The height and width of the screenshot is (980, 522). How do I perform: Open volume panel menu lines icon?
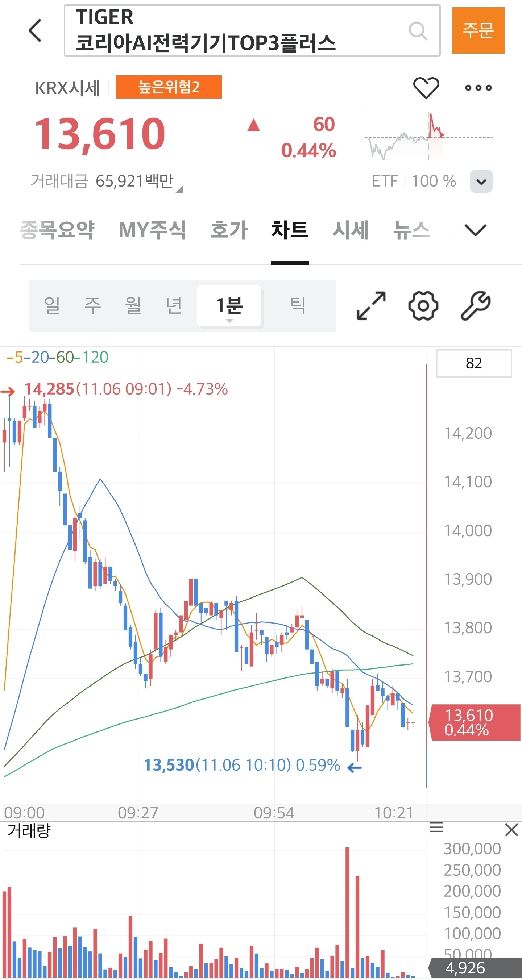(x=436, y=827)
